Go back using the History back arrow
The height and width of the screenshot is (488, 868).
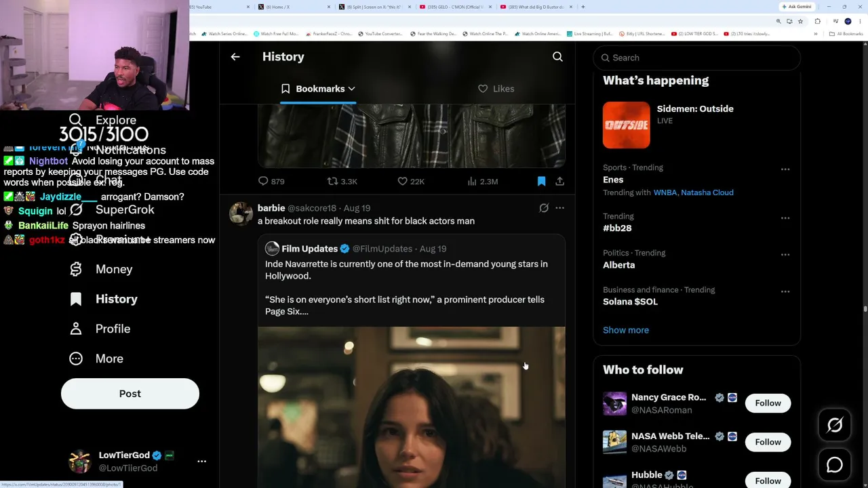pyautogui.click(x=235, y=57)
